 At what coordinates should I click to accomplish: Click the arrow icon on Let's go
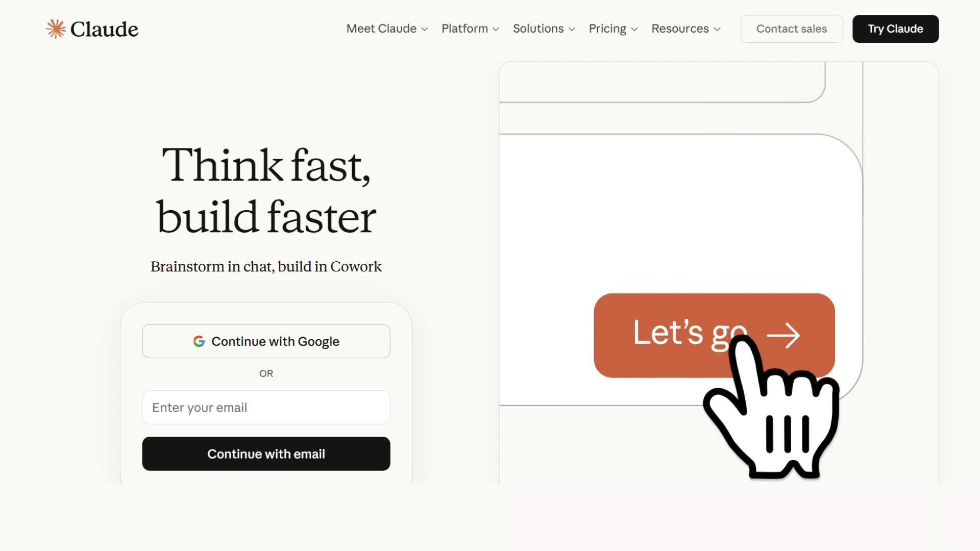783,335
